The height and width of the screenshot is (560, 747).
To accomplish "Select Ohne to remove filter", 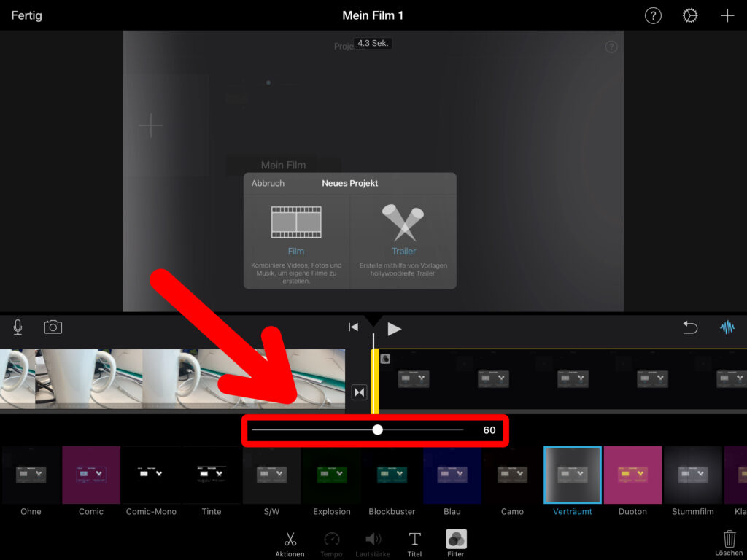I will click(31, 475).
